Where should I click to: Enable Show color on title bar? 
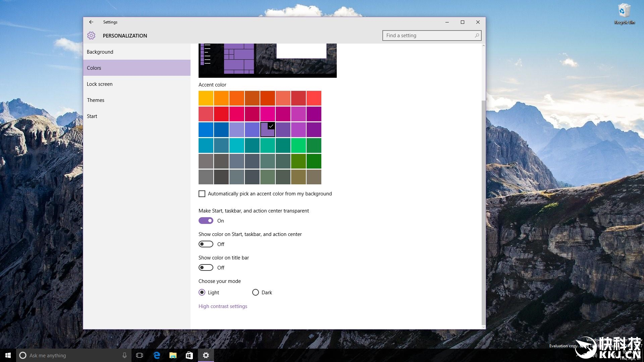[206, 267]
